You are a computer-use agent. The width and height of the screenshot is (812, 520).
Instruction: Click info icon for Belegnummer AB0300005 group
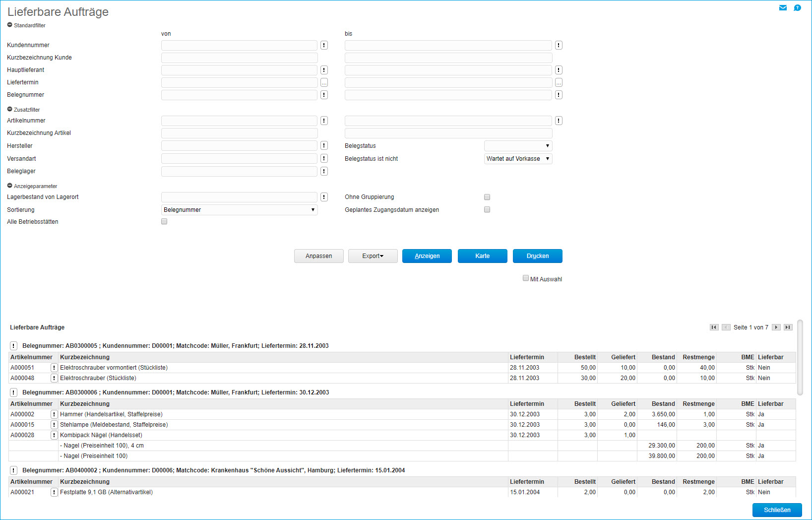(13, 346)
